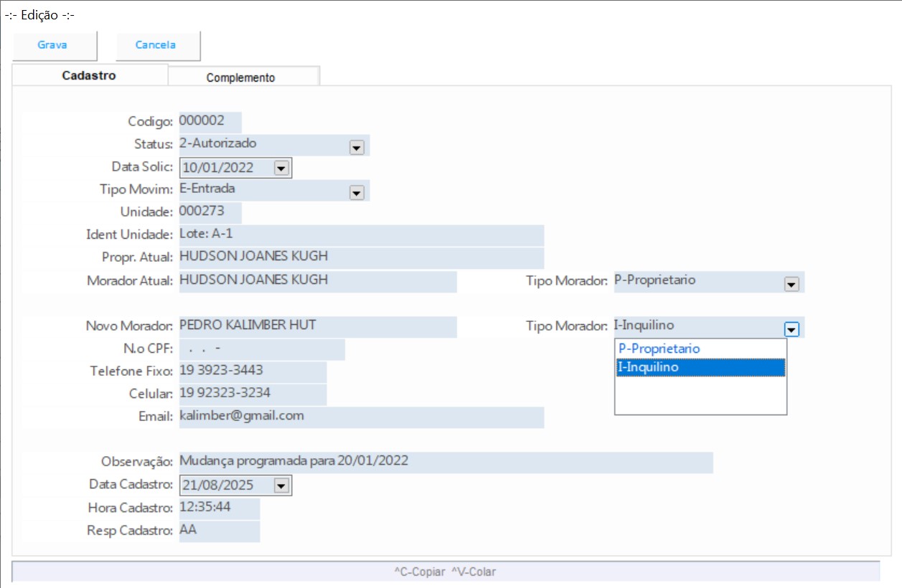Click the Unidade field showing 000273
Viewport: 902px width, 588px height.
pos(210,212)
